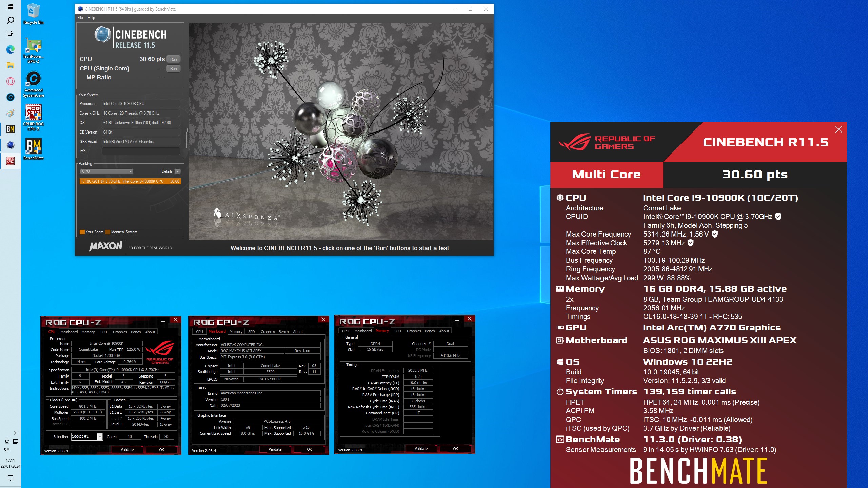Image resolution: width=868 pixels, height=488 pixels.
Task: Open Paint from the taskbar
Action: pos(10,113)
